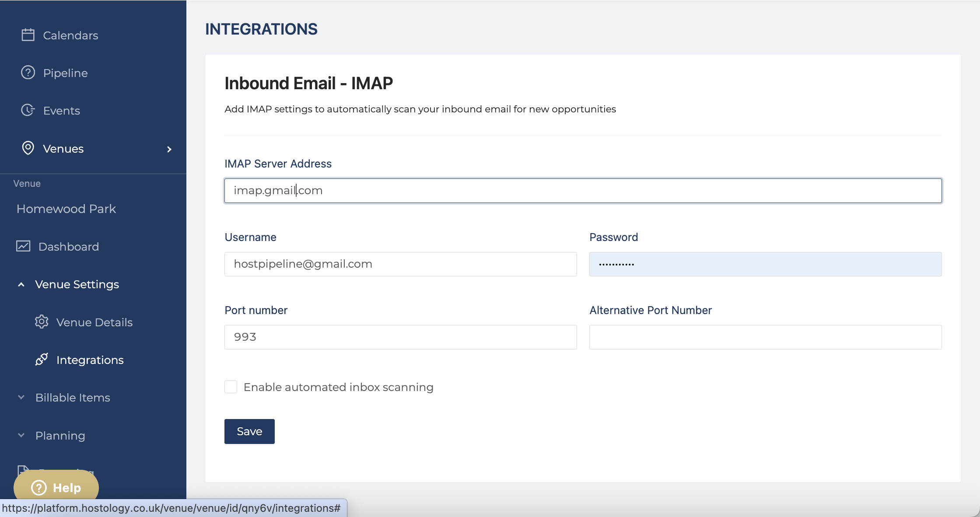
Task: Expand the Venues submenu arrow
Action: 169,149
